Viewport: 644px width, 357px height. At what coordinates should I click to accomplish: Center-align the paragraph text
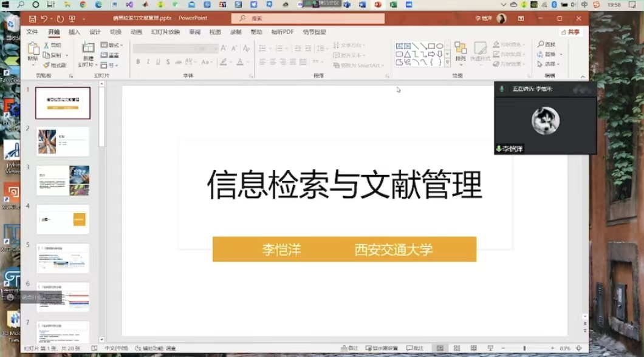click(273, 62)
